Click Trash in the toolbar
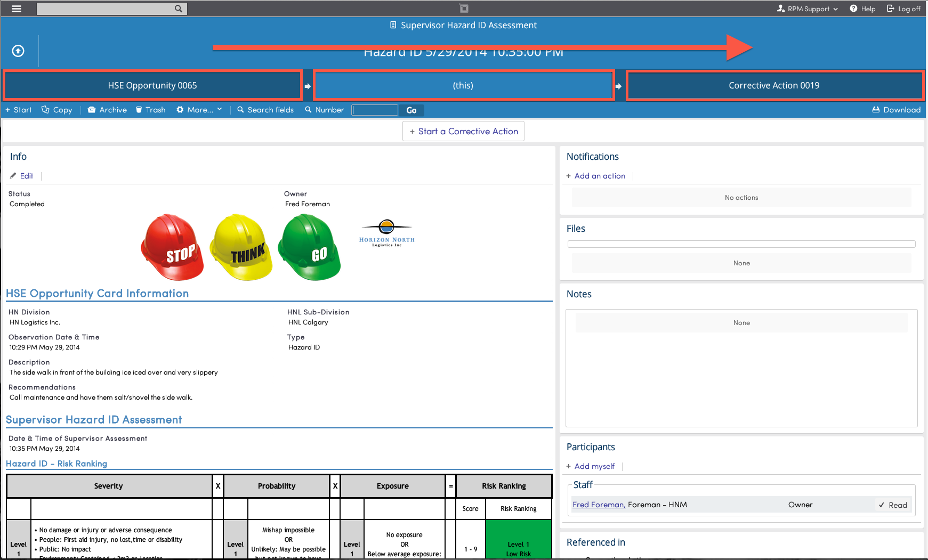 pos(150,110)
